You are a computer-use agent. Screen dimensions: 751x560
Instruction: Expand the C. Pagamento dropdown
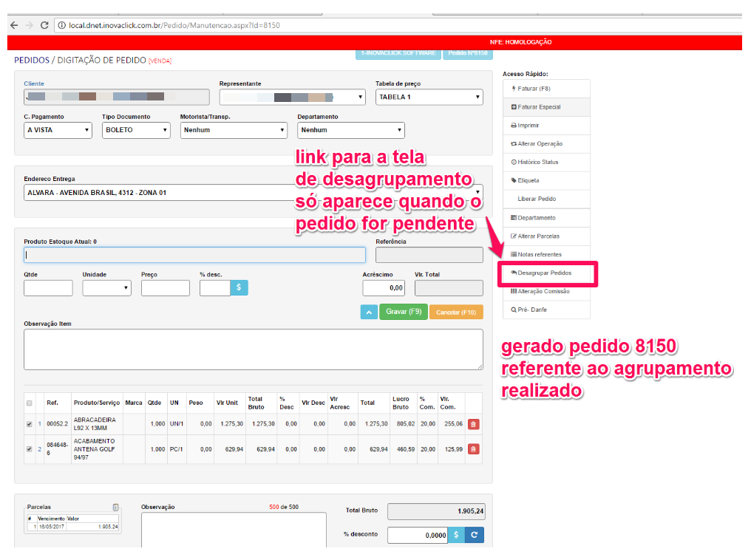point(58,130)
